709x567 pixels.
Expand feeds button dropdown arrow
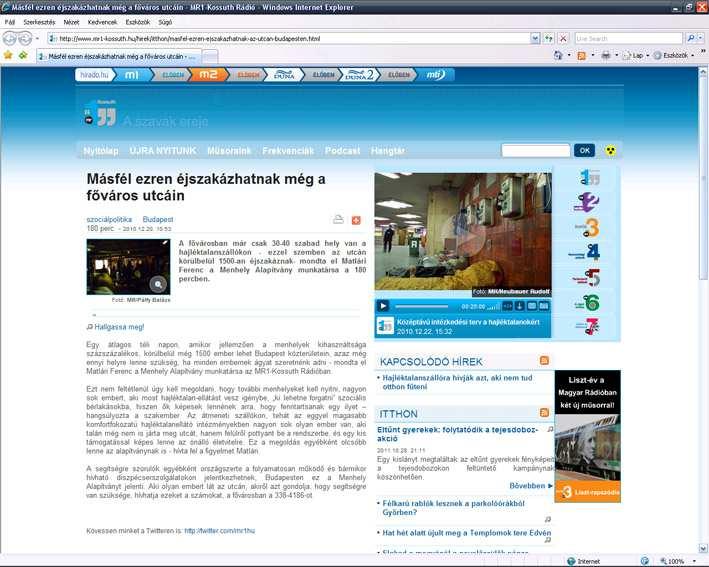tap(593, 56)
